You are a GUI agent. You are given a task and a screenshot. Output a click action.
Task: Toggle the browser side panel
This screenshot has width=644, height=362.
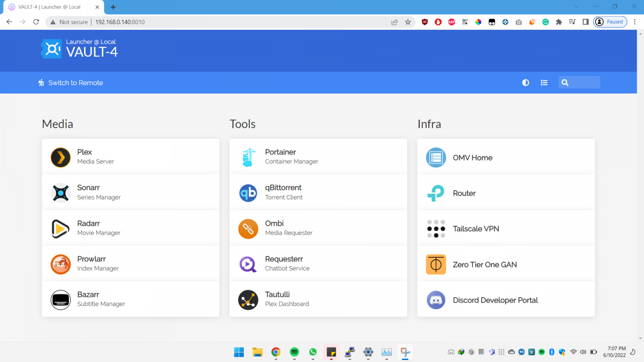pyautogui.click(x=586, y=22)
